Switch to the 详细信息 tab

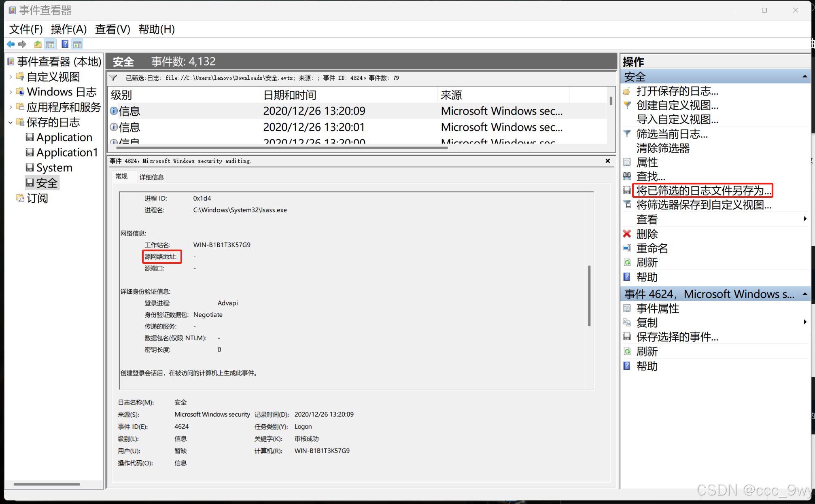(x=151, y=177)
